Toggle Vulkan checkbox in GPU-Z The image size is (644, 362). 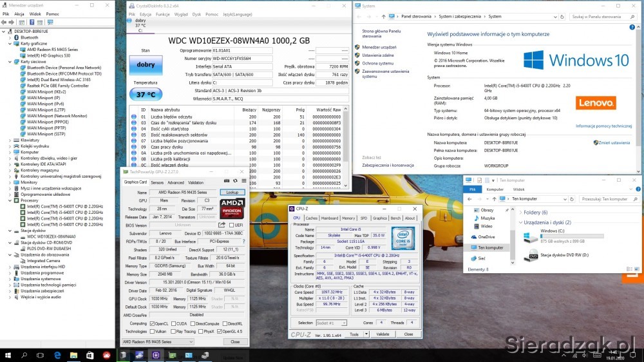pyautogui.click(x=153, y=332)
